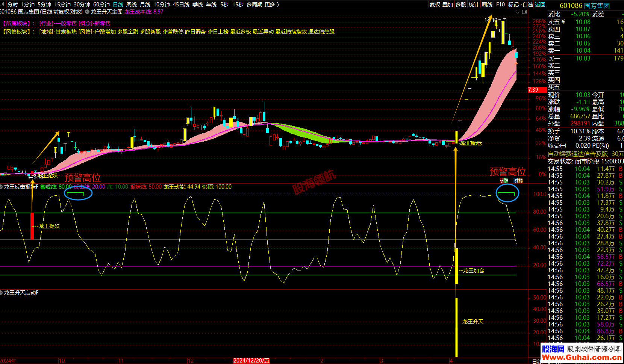Click the 龙王成本线: 8.97 indicator value

click(x=144, y=12)
